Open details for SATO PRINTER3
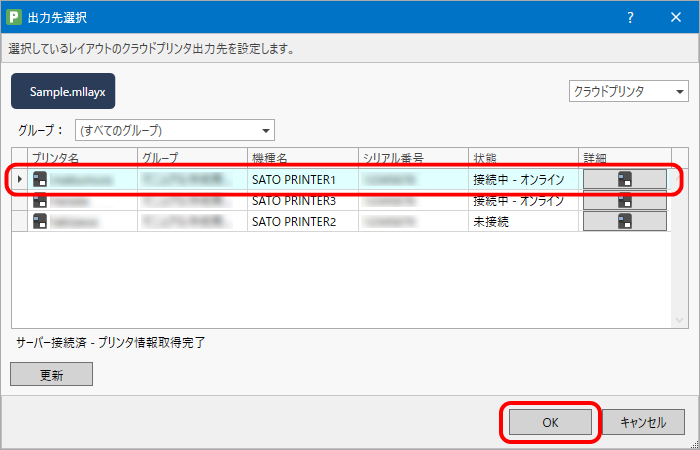 (625, 200)
